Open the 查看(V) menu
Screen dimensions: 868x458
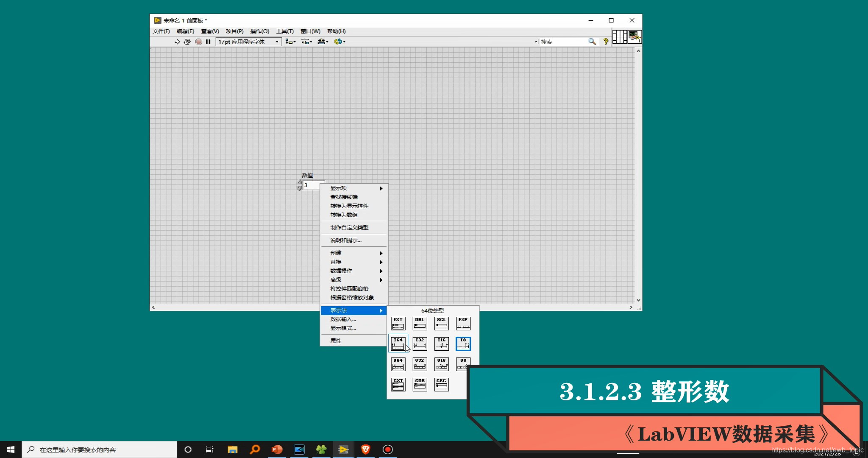tap(210, 31)
